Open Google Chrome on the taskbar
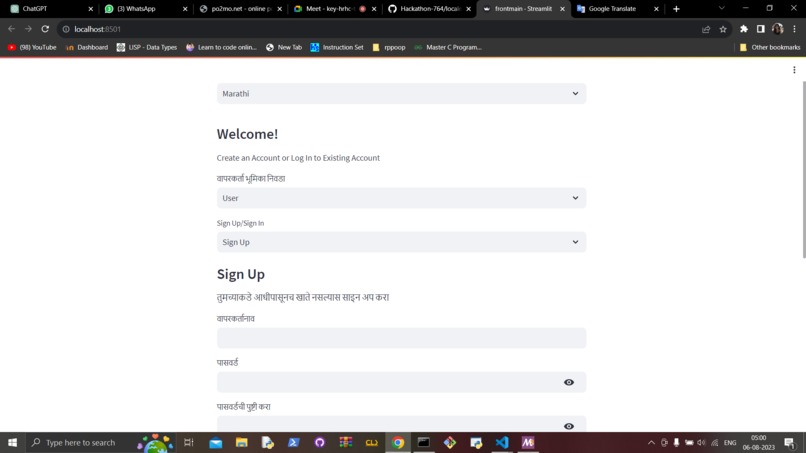This screenshot has height=453, width=806. (398, 442)
